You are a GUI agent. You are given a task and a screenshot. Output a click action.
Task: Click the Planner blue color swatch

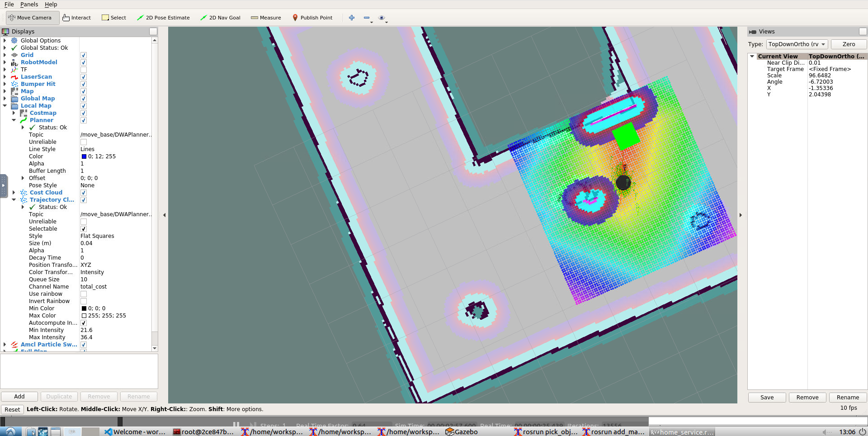(84, 156)
